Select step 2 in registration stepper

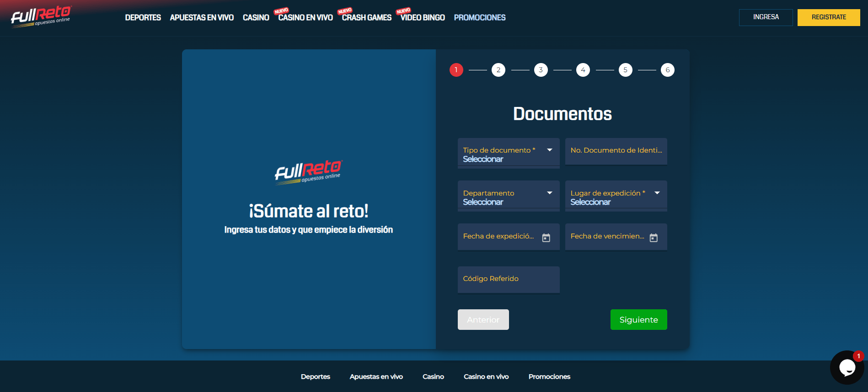(498, 70)
